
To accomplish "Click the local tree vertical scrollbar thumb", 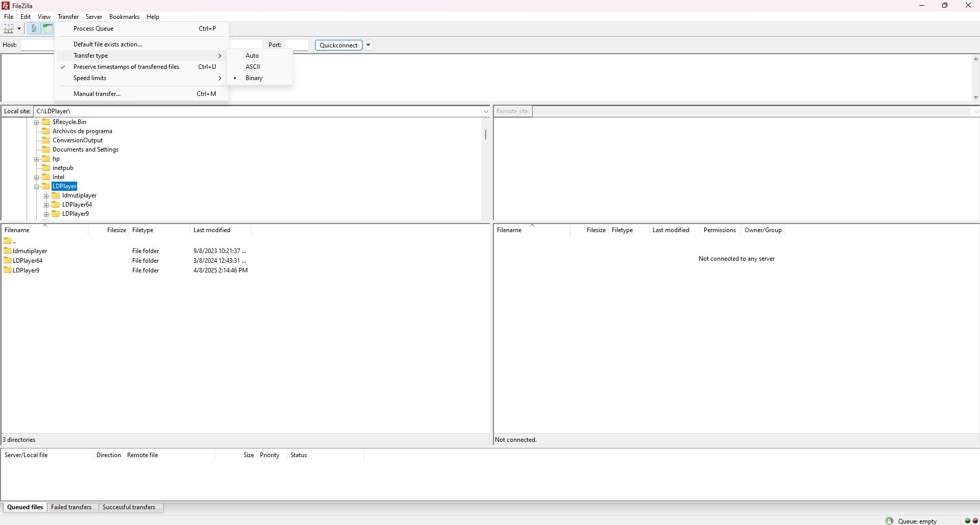I will (x=485, y=135).
